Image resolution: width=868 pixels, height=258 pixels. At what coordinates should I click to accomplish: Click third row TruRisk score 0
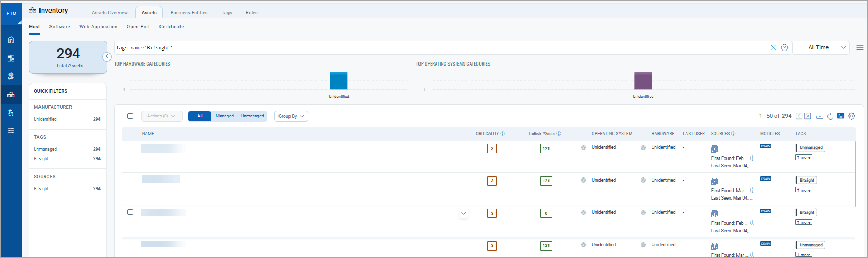(546, 213)
